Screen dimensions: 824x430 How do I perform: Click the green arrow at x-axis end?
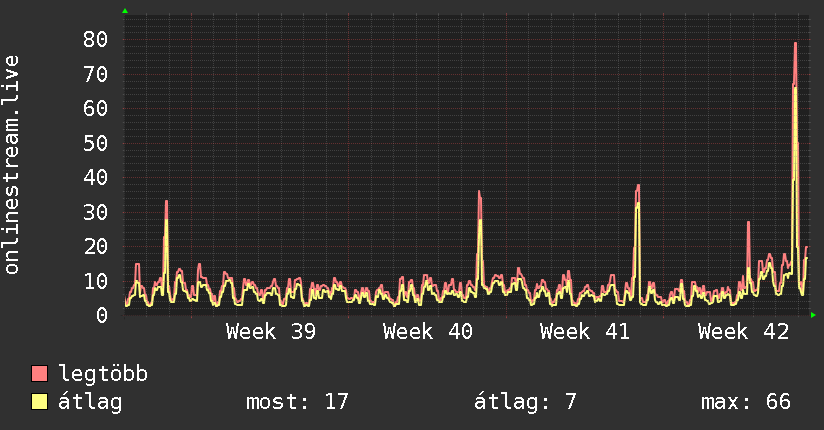[x=813, y=315]
